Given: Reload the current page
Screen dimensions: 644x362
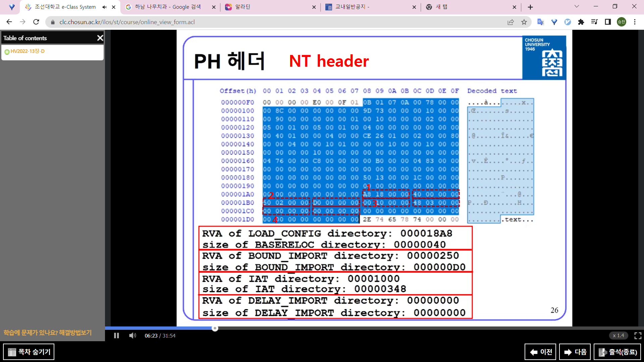Looking at the screenshot, I should tap(36, 22).
